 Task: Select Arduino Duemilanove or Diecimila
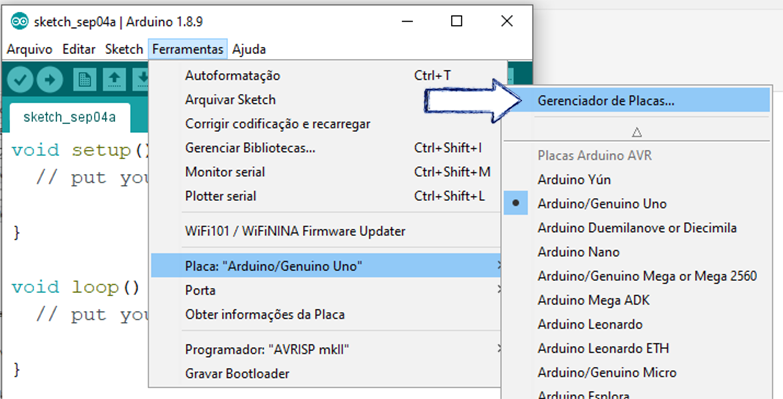pyautogui.click(x=637, y=228)
